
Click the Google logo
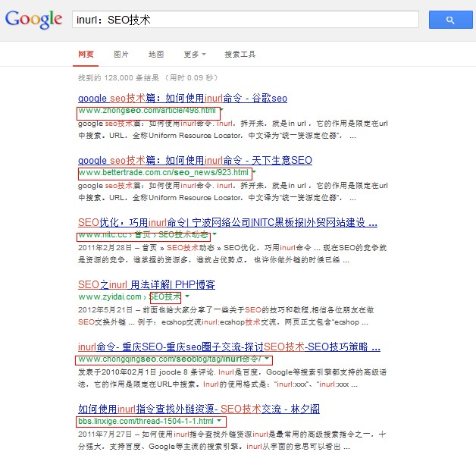[33, 19]
